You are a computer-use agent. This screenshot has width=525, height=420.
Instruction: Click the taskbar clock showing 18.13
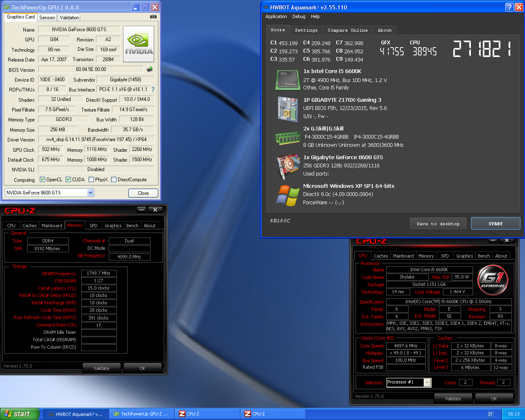(514, 414)
